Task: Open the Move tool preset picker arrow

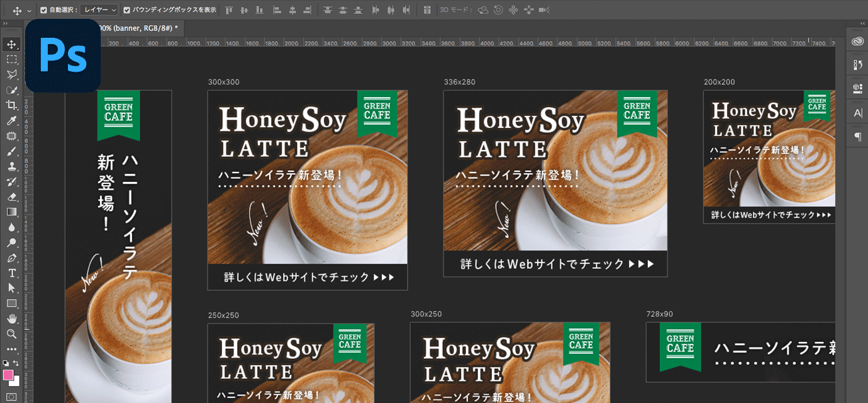Action: pos(29,11)
